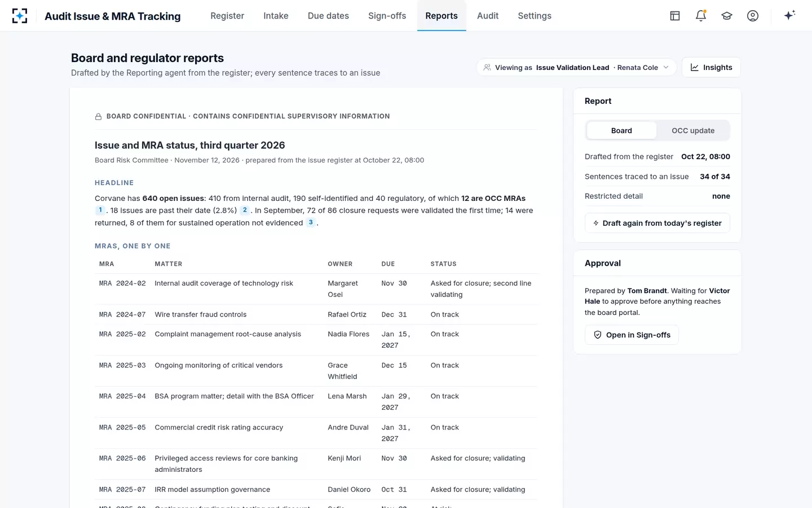Click the MATTER column header
The width and height of the screenshot is (812, 508).
coord(169,264)
